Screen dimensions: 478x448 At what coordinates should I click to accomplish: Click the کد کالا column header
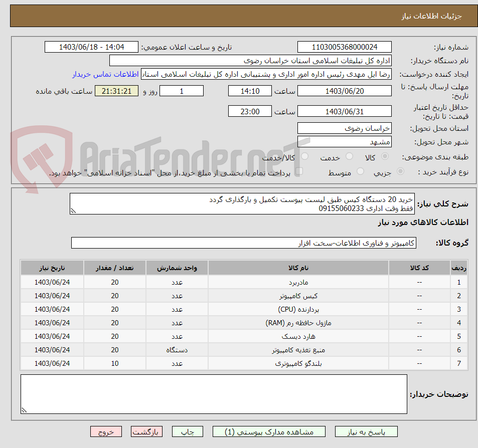click(x=419, y=268)
